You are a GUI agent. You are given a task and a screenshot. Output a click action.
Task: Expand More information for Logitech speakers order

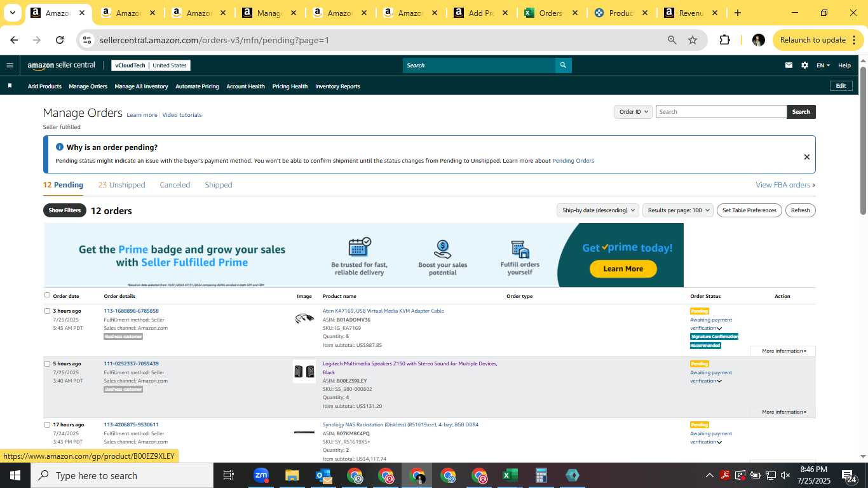(783, 412)
